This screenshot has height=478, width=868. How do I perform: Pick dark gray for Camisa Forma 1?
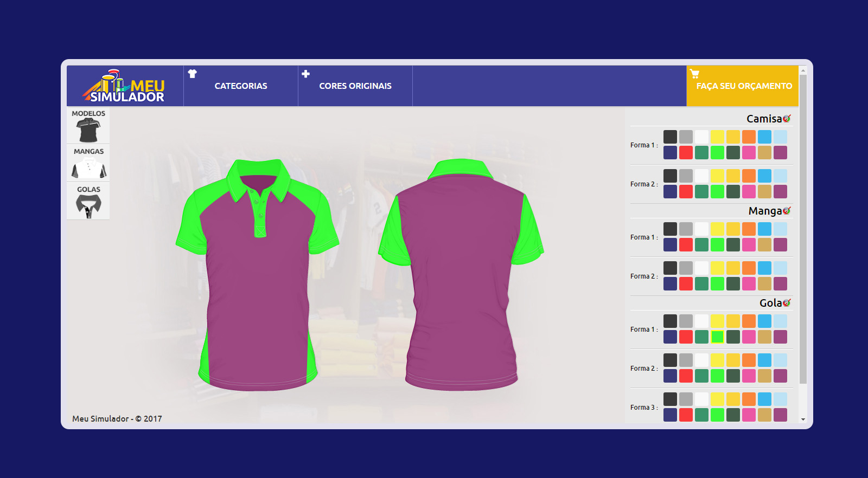coord(670,137)
